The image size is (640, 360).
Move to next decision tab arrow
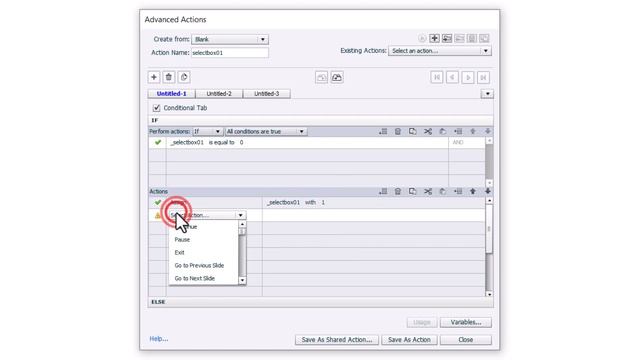click(x=468, y=77)
